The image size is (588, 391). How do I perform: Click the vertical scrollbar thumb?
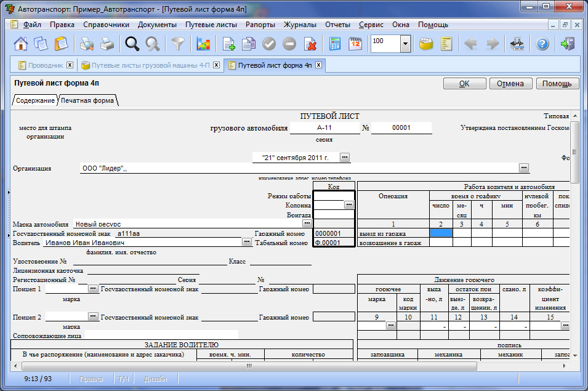(x=574, y=152)
